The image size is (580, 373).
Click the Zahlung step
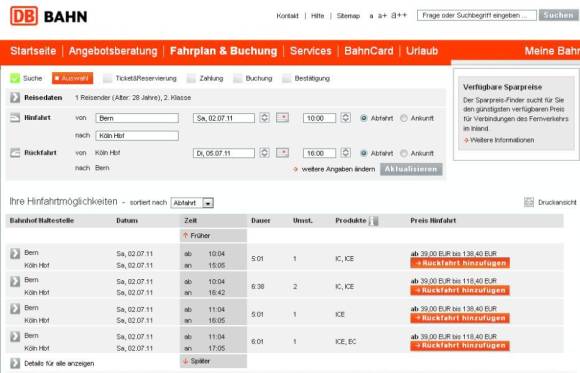coord(211,78)
